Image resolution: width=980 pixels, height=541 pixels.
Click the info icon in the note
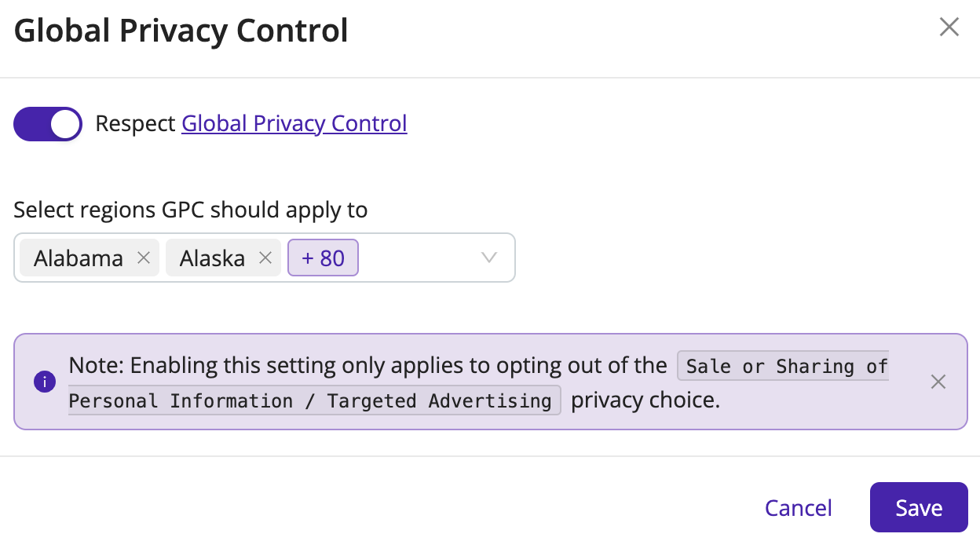coord(45,382)
